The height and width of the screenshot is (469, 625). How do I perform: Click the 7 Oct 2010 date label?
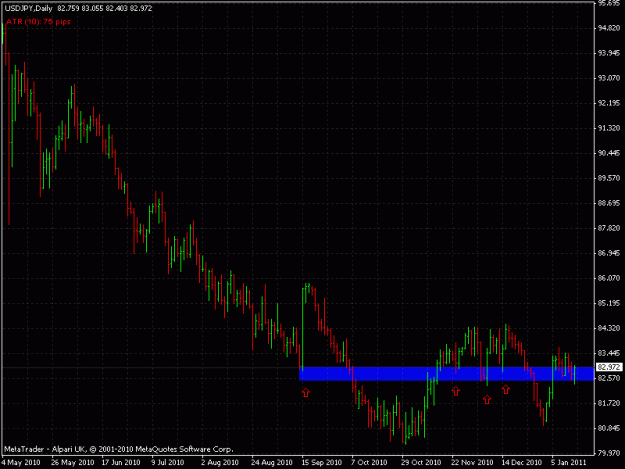click(x=369, y=463)
